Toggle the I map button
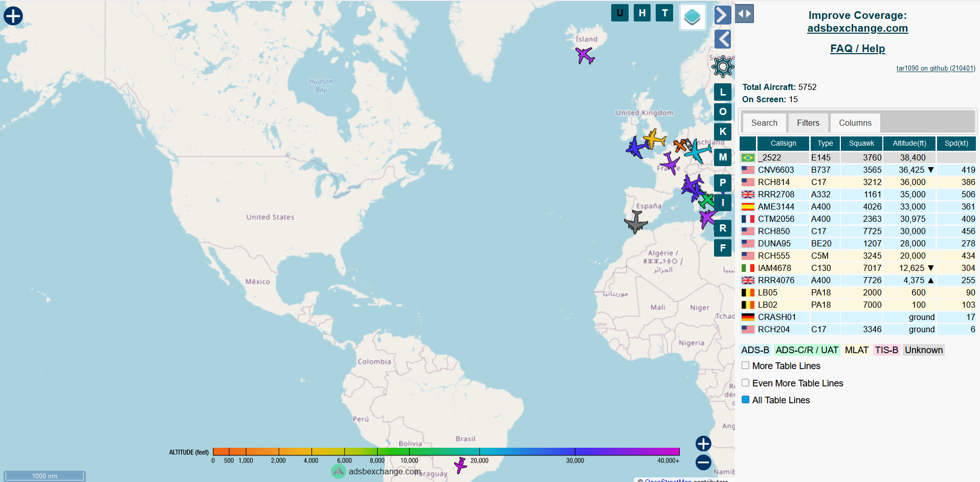The width and height of the screenshot is (980, 482). pyautogui.click(x=723, y=202)
